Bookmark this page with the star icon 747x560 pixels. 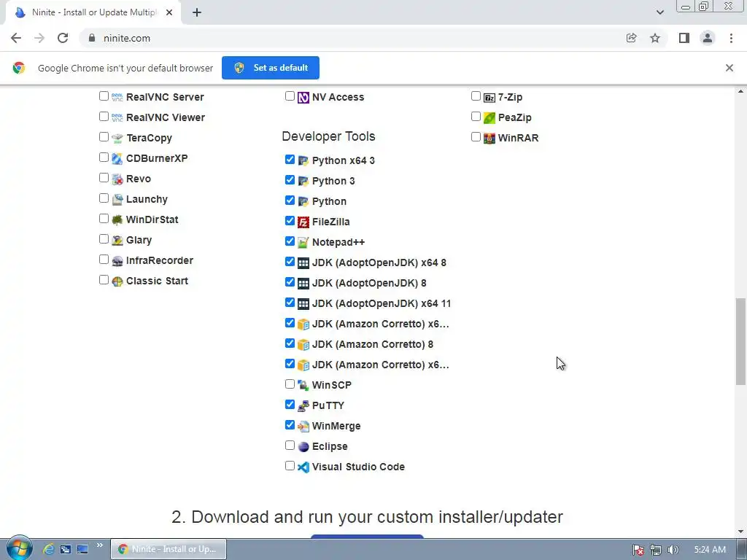tap(655, 38)
